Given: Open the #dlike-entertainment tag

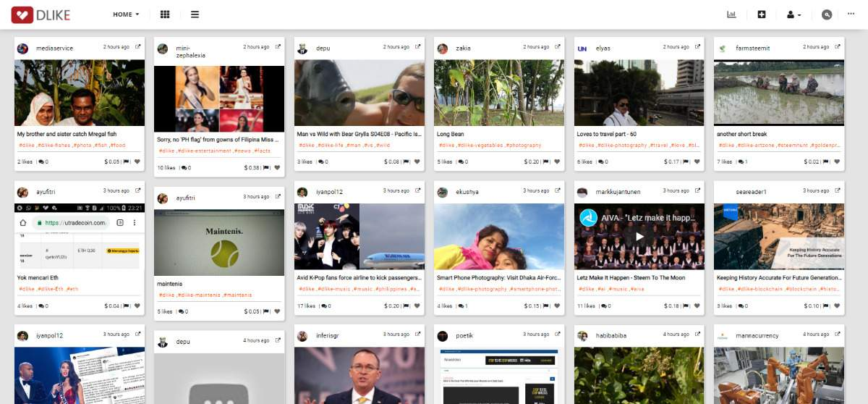Looking at the screenshot, I should [204, 151].
